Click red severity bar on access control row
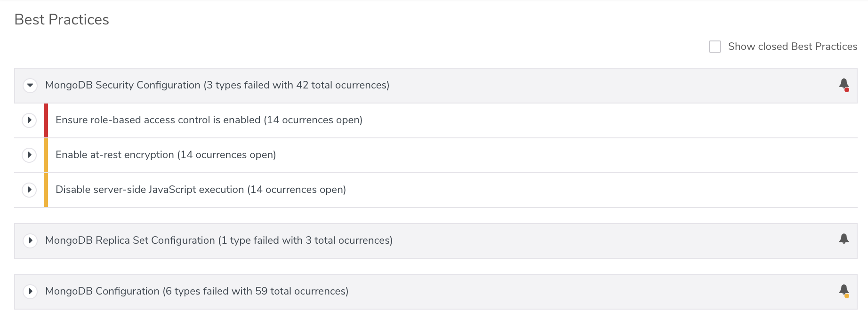Image resolution: width=868 pixels, height=319 pixels. pos(46,120)
